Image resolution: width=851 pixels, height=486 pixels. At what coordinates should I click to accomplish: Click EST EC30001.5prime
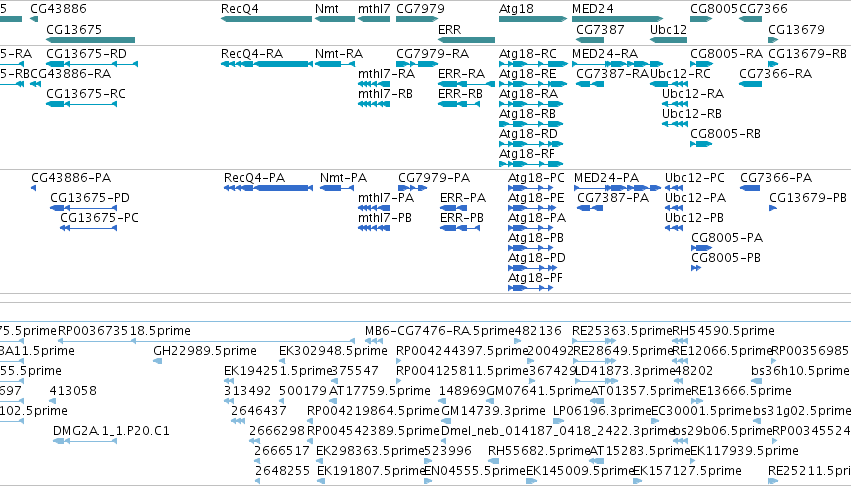655,421
